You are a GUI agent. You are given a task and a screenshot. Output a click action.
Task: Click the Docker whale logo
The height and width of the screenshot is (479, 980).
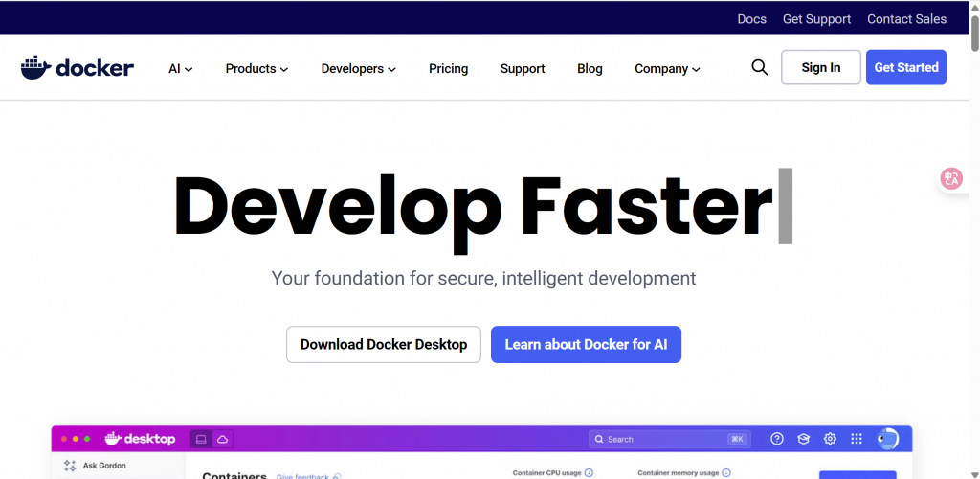pyautogui.click(x=77, y=67)
